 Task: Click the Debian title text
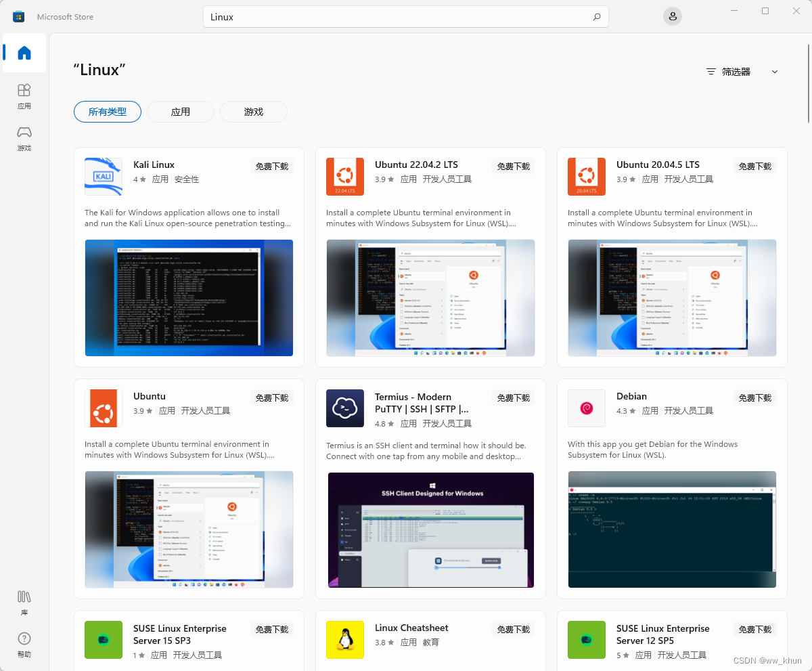pos(631,396)
